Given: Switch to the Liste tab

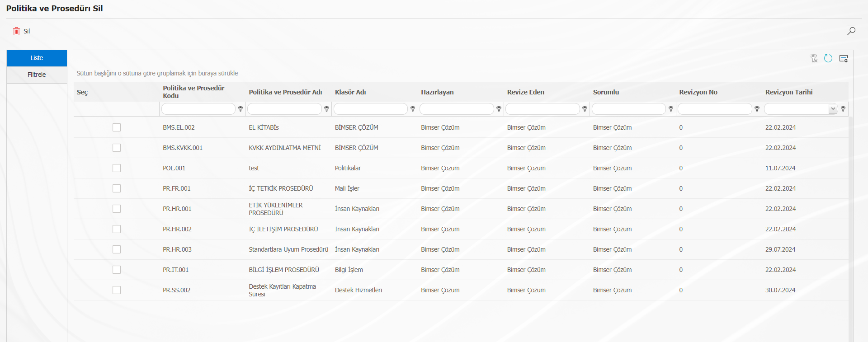Looking at the screenshot, I should (37, 58).
